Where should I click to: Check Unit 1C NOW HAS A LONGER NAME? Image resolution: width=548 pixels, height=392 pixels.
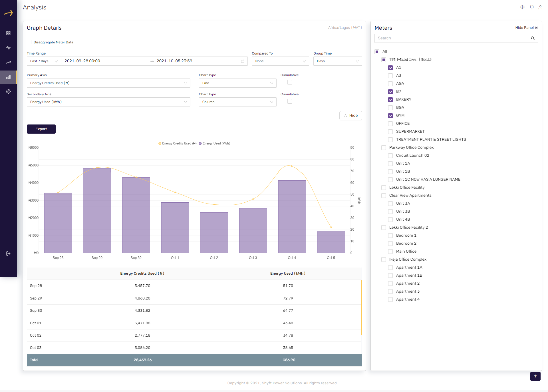[390, 180]
